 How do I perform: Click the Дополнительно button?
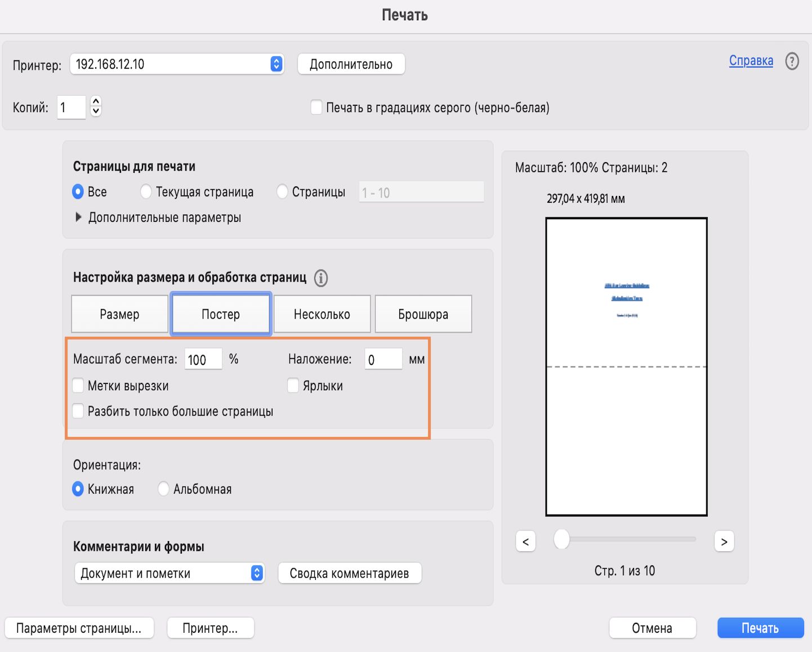(x=351, y=64)
